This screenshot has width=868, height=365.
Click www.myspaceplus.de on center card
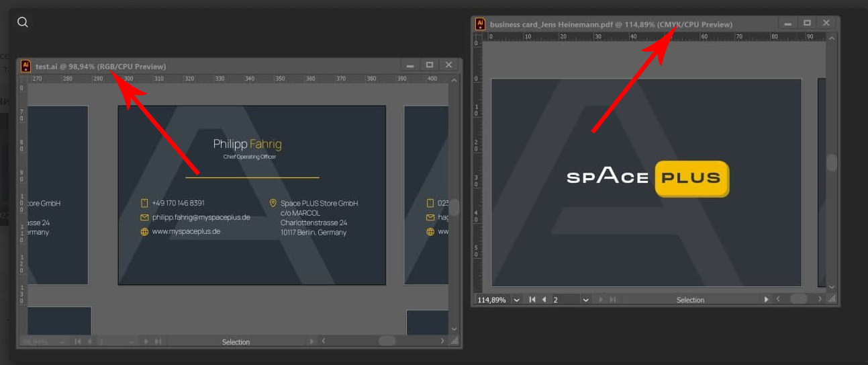[x=186, y=231]
